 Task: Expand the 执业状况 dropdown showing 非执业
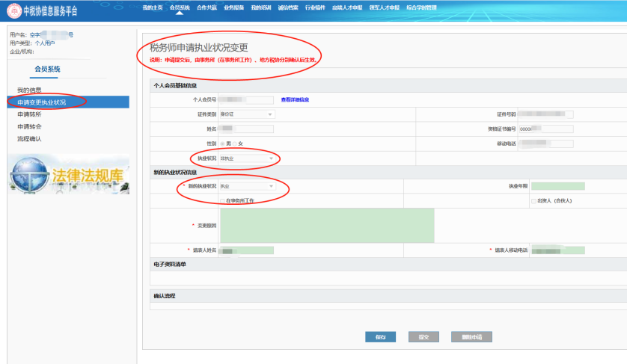coord(247,158)
